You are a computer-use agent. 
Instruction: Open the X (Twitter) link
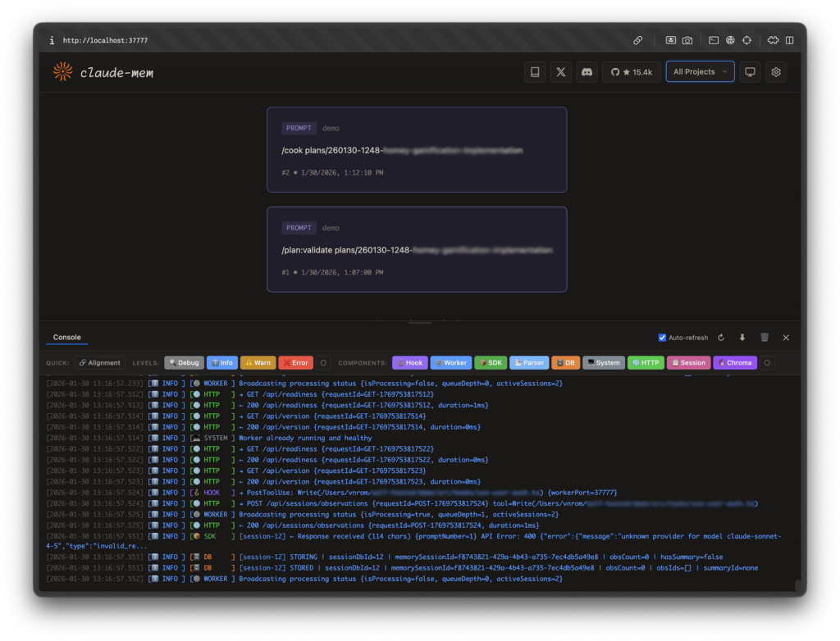click(561, 72)
